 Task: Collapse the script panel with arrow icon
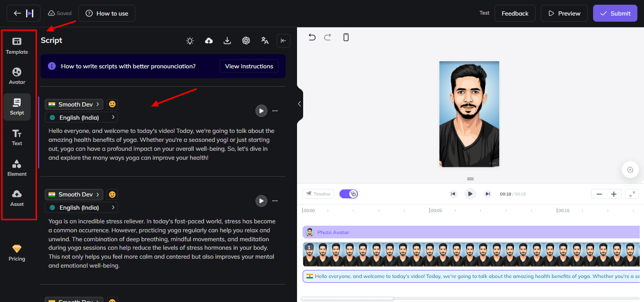click(x=283, y=41)
